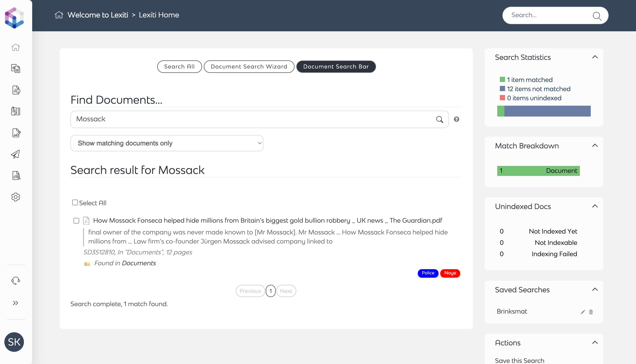Image resolution: width=636 pixels, height=364 pixels.
Task: Collapse the Unindexed Docs panel
Action: [595, 206]
